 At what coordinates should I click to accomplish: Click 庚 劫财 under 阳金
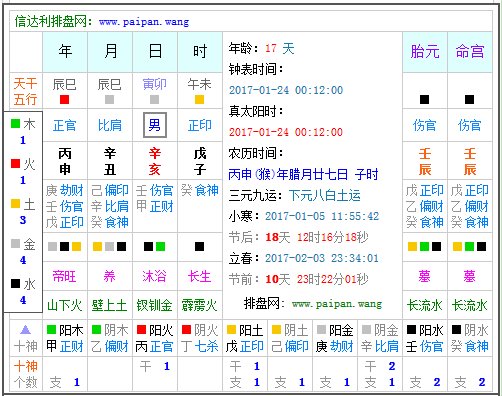click(335, 346)
